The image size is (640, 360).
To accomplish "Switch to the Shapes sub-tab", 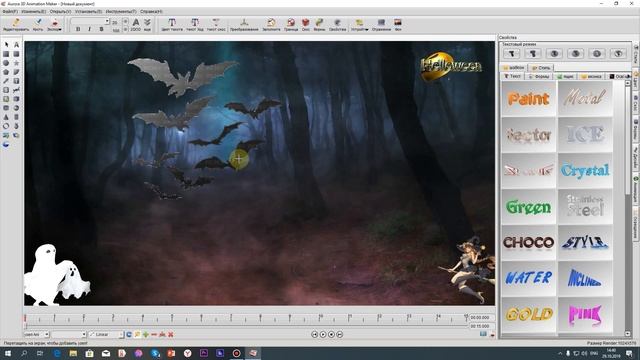I will click(539, 76).
